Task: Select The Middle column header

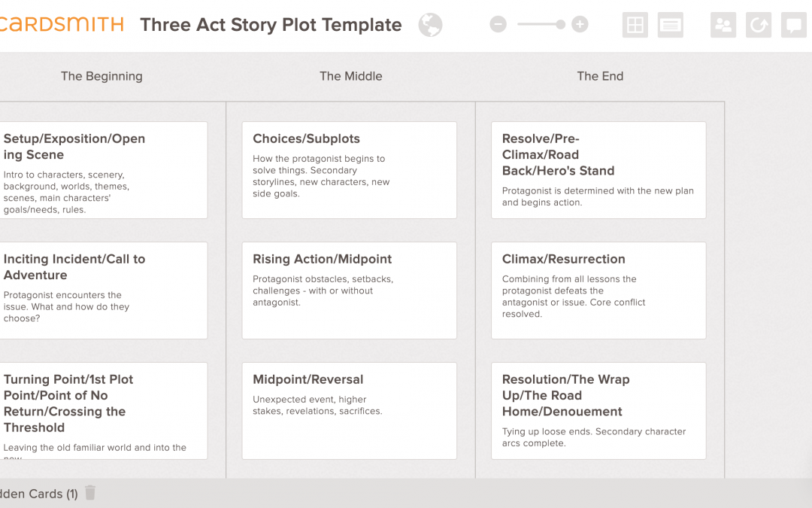Action: (350, 76)
